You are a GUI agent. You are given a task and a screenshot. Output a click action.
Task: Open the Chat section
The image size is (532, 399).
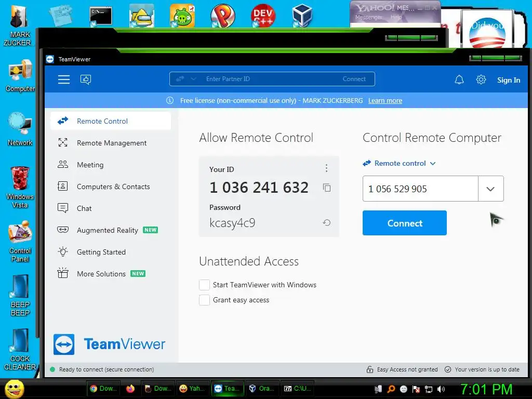coord(111,208)
